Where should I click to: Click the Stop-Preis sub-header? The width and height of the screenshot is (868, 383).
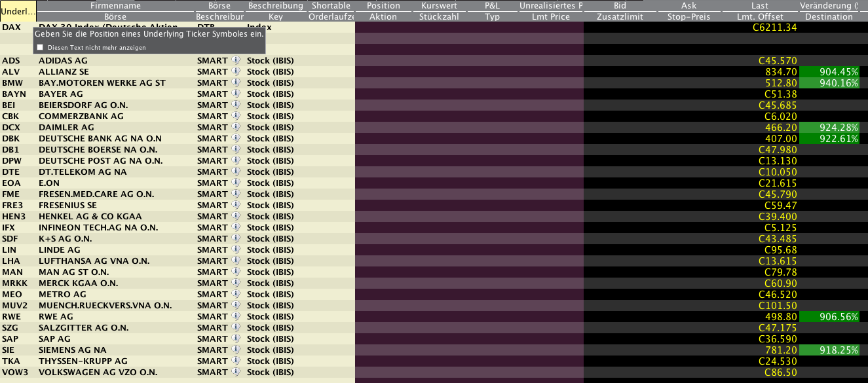tap(689, 16)
